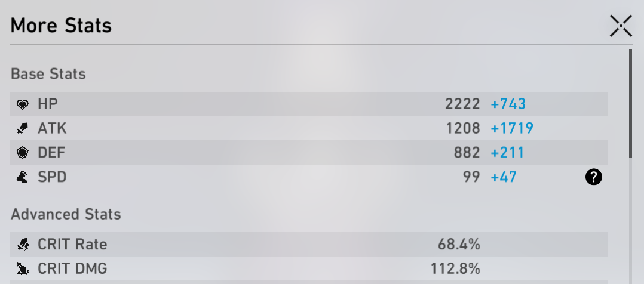
Task: Click the CRIT Rate 68.4% value
Action: tap(459, 243)
